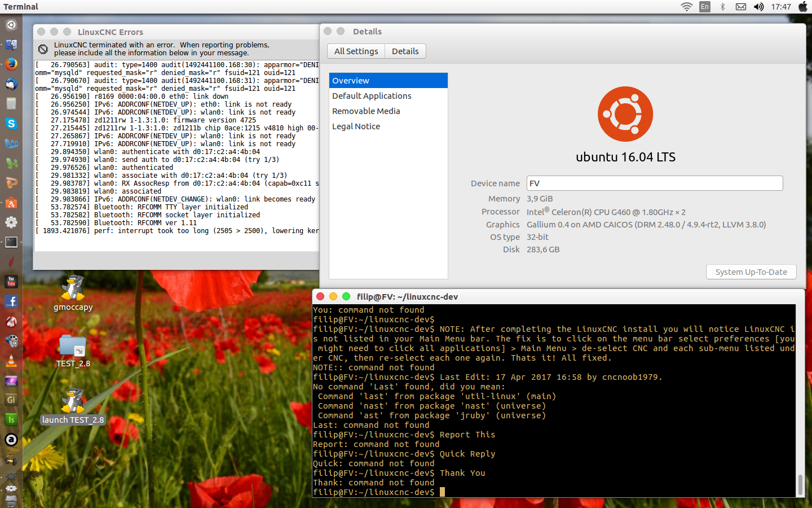Select Default Applications in sidebar
The image size is (812, 508).
coord(389,96)
